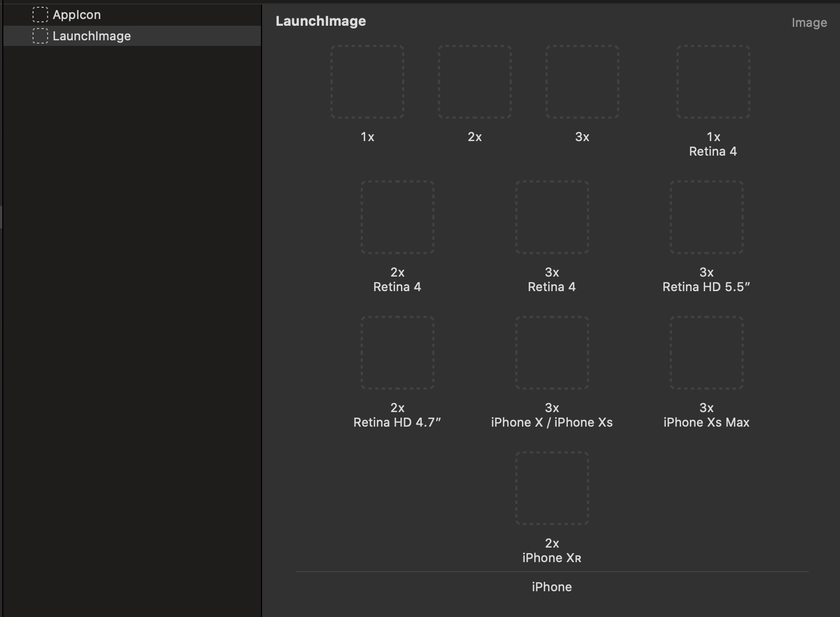Click the AppIcon dashed-box icon

tap(40, 15)
